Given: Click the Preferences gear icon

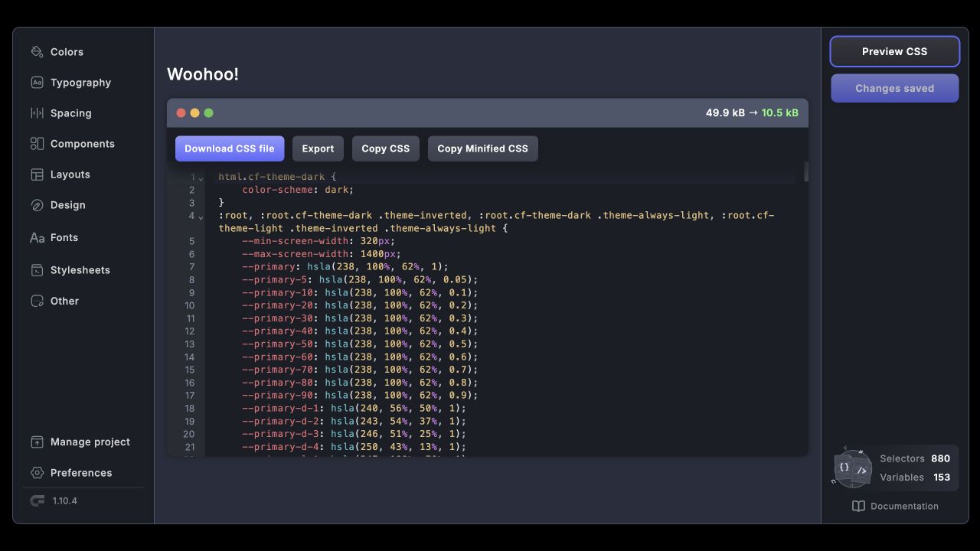Looking at the screenshot, I should [37, 473].
